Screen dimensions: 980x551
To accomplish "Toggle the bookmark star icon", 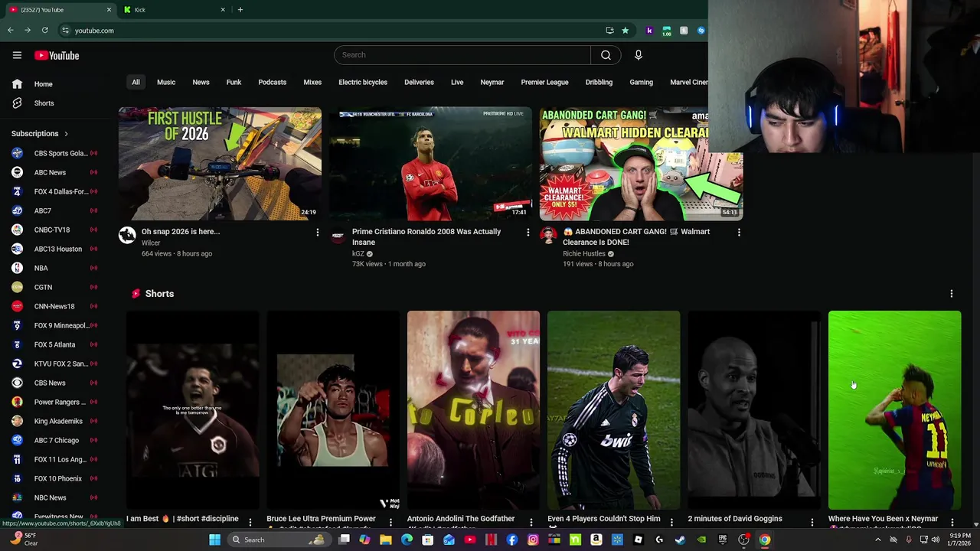I will pyautogui.click(x=626, y=31).
